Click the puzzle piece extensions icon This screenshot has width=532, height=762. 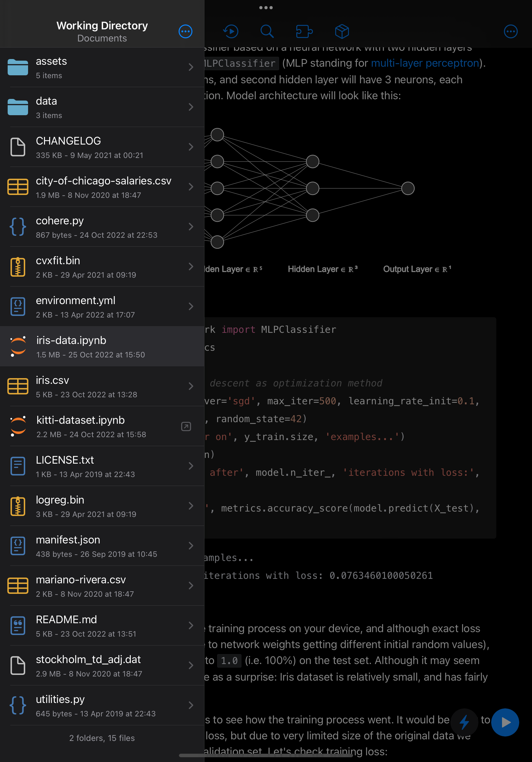click(x=304, y=32)
